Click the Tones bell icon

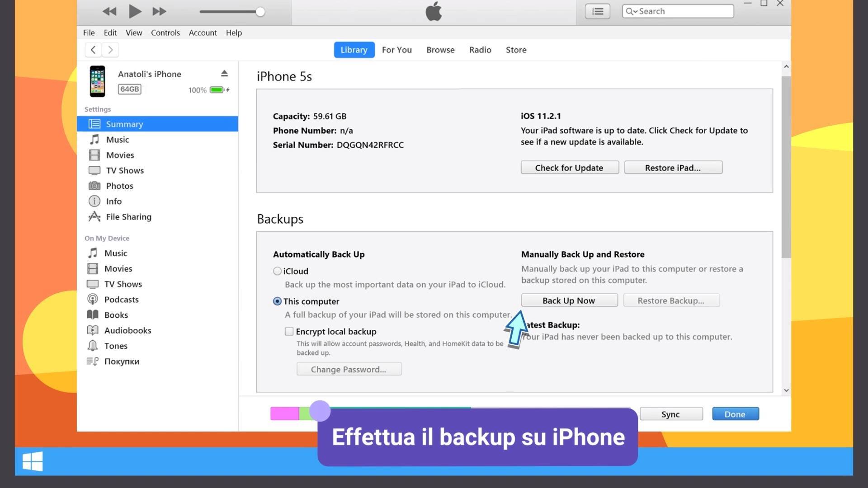(x=92, y=346)
